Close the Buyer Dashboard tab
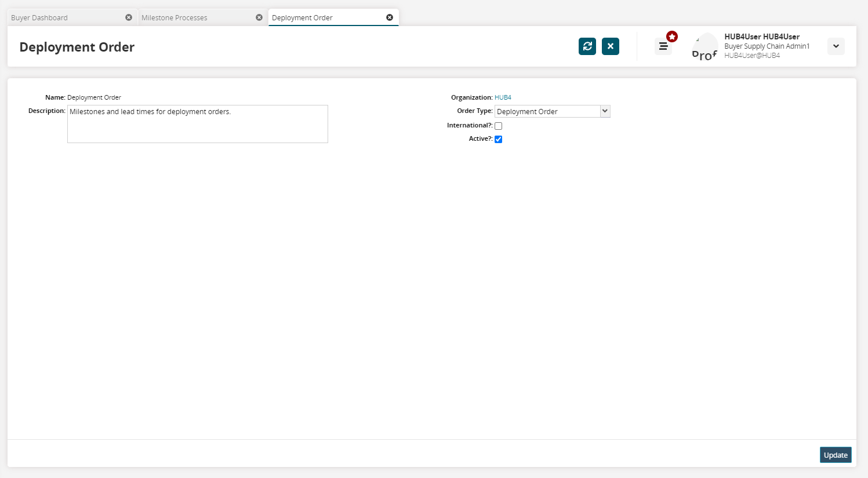868x478 pixels. (x=129, y=17)
